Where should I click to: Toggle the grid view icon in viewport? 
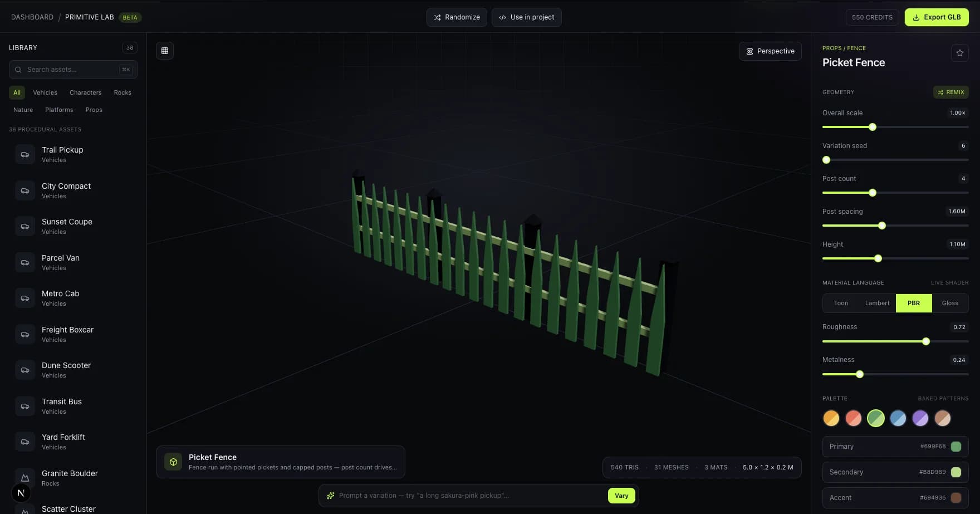coord(165,51)
